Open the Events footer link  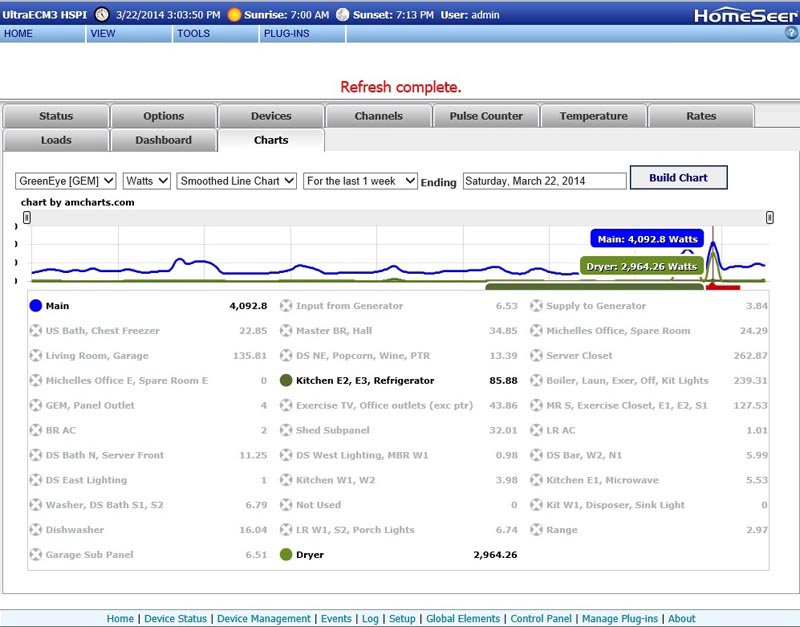pyautogui.click(x=336, y=618)
